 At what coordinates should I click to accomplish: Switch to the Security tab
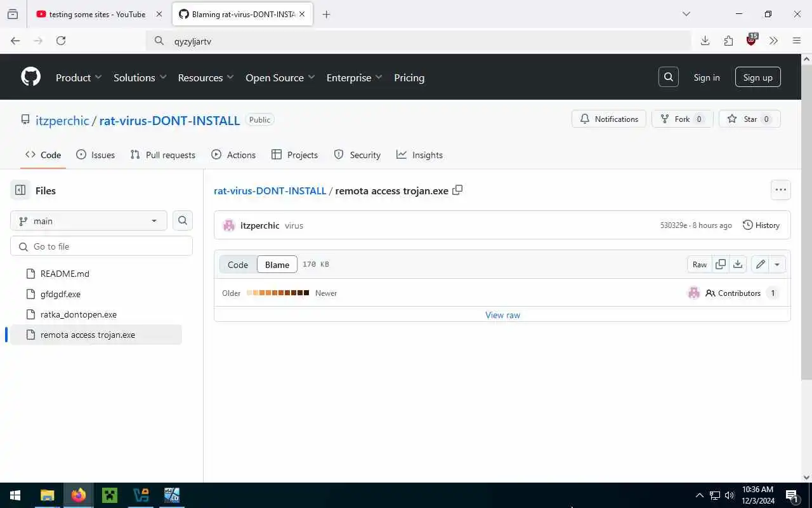click(357, 155)
